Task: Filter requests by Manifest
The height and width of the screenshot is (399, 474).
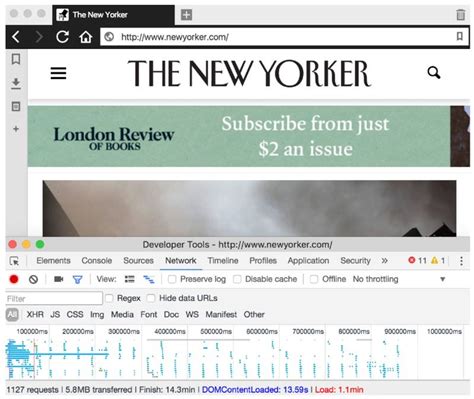Action: (221, 314)
